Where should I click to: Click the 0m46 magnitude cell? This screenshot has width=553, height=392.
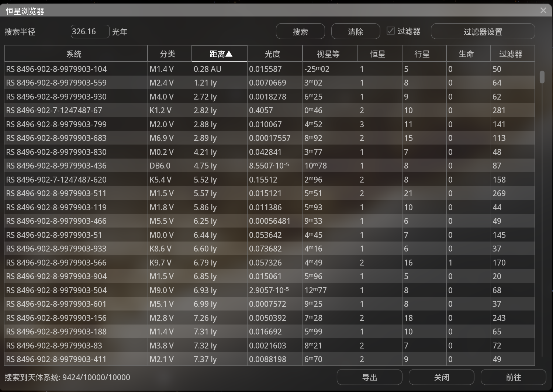pyautogui.click(x=330, y=110)
